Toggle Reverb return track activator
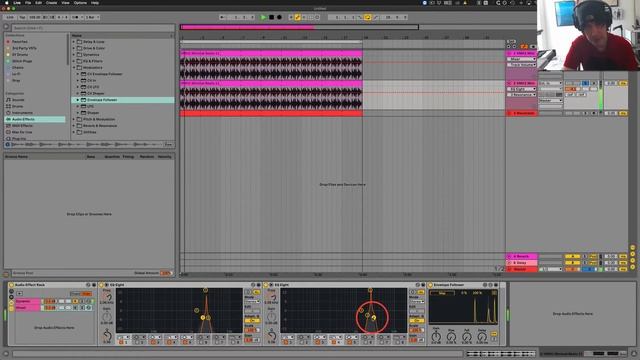Image resolution: width=640 pixels, height=360 pixels. (x=572, y=256)
